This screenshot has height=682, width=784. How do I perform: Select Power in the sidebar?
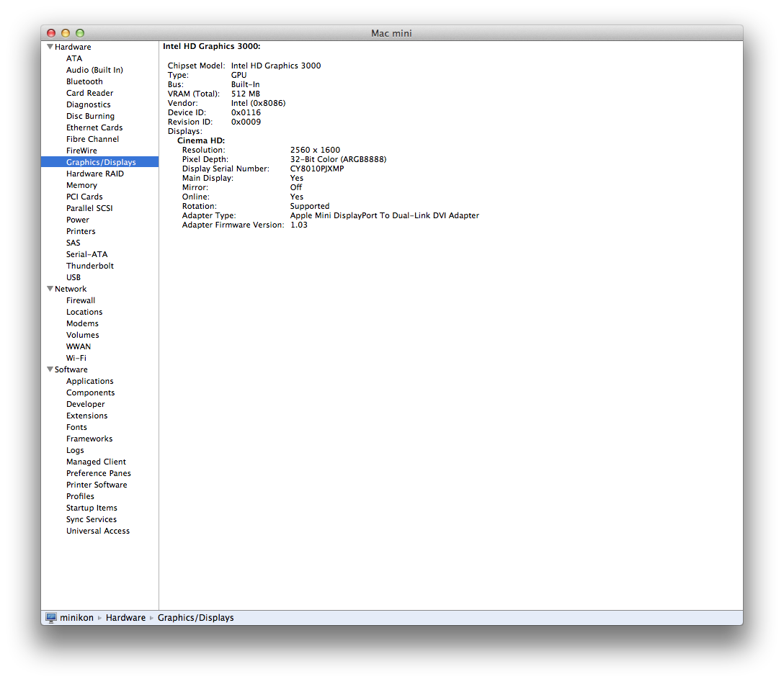pyautogui.click(x=78, y=220)
